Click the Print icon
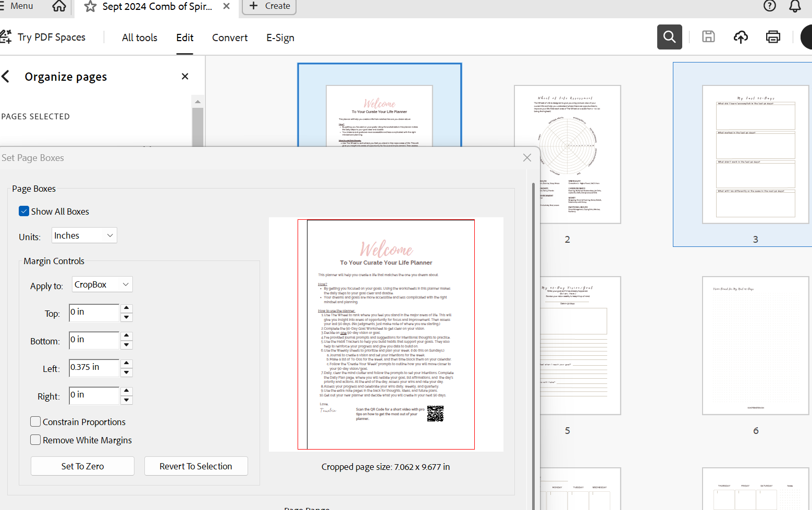The image size is (812, 510). pyautogui.click(x=773, y=36)
